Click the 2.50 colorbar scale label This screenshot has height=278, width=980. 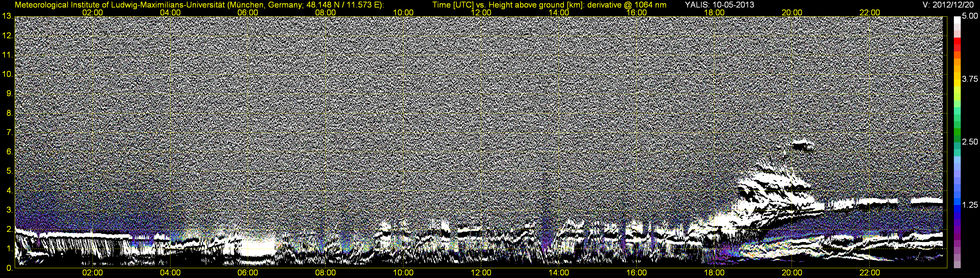click(x=969, y=142)
